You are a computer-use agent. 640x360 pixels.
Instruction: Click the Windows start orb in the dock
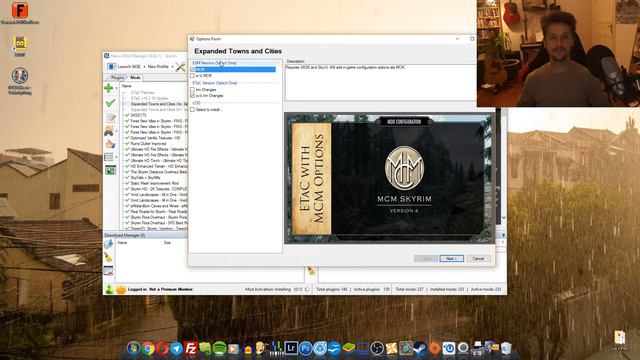(x=133, y=348)
